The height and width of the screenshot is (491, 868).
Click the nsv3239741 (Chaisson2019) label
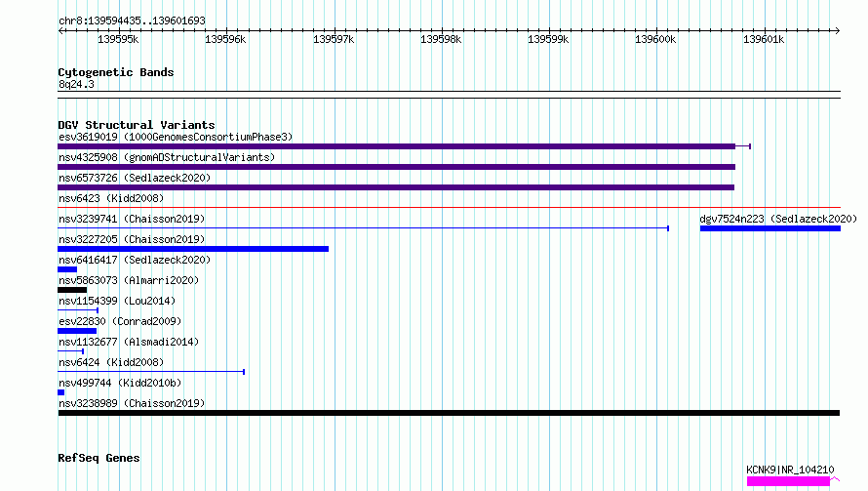pyautogui.click(x=132, y=219)
